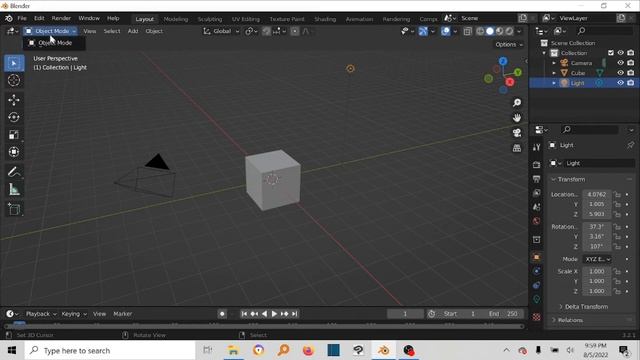This screenshot has width=640, height=360.
Task: Open the Tool properties tab
Action: (x=537, y=147)
